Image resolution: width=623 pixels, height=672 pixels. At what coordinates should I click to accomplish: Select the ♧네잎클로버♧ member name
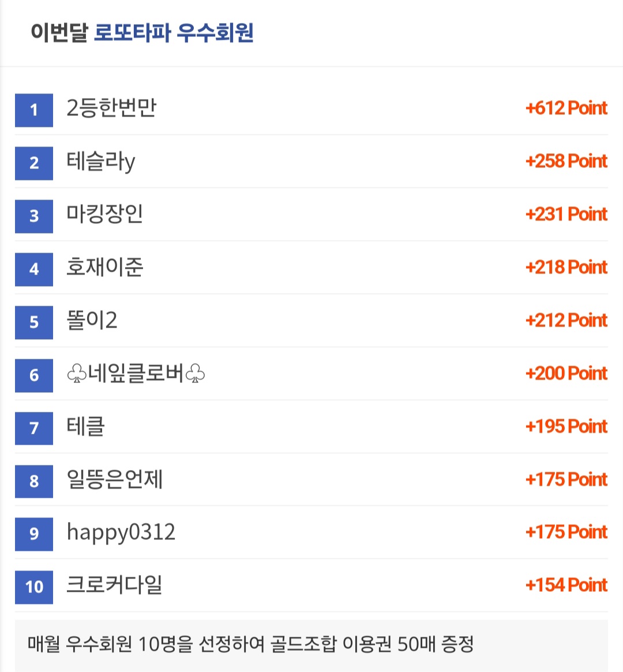click(136, 373)
